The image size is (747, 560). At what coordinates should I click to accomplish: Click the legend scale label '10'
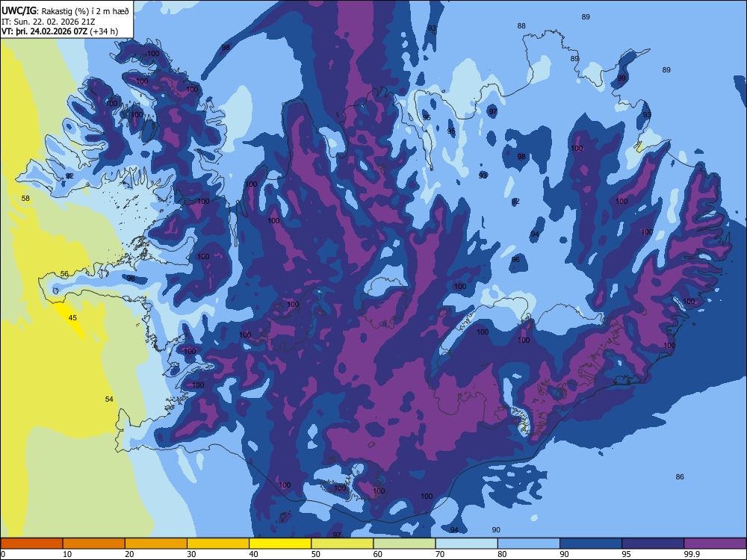click(x=67, y=554)
